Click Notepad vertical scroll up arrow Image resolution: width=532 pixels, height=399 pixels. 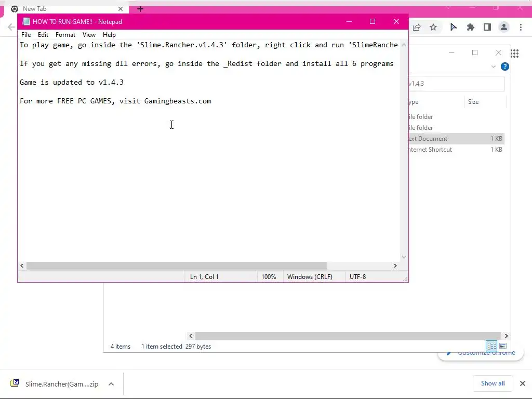[x=404, y=45]
